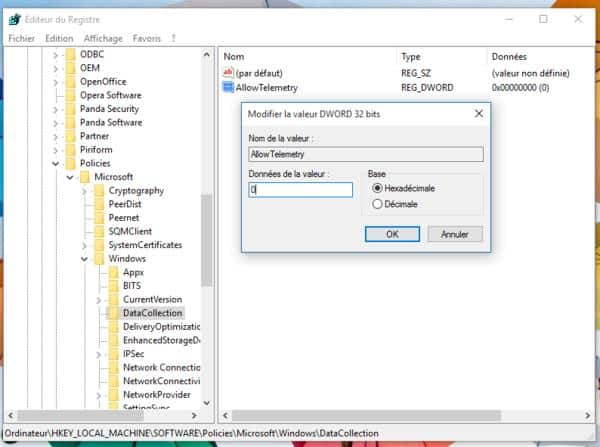
Task: Click the tree pane horizontal scrollbar thumb
Action: point(80,415)
